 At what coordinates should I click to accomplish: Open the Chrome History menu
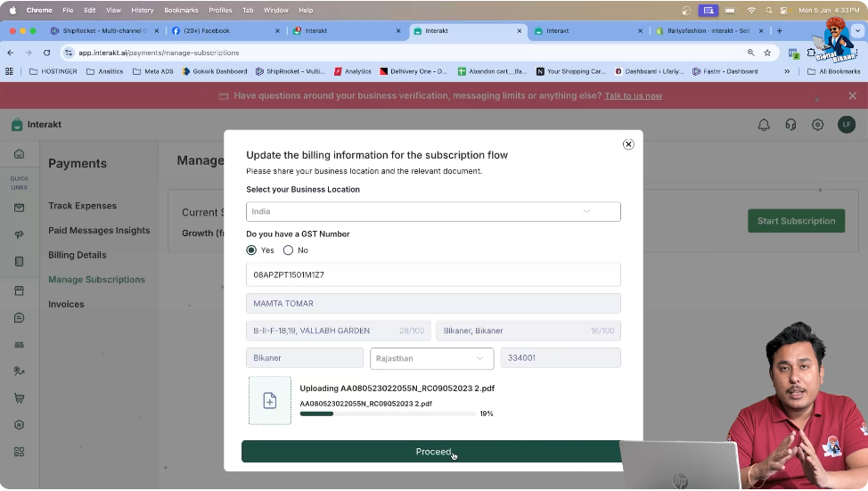(x=143, y=10)
